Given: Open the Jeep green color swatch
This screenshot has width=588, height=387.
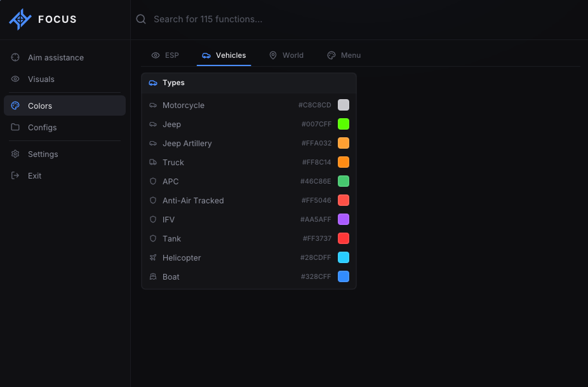Looking at the screenshot, I should pos(344,124).
